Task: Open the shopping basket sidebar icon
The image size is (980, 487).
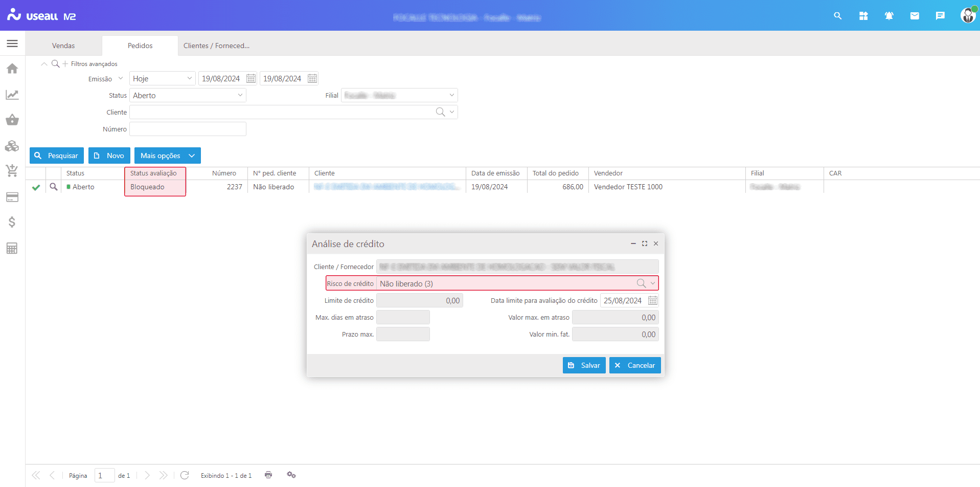Action: tap(12, 120)
